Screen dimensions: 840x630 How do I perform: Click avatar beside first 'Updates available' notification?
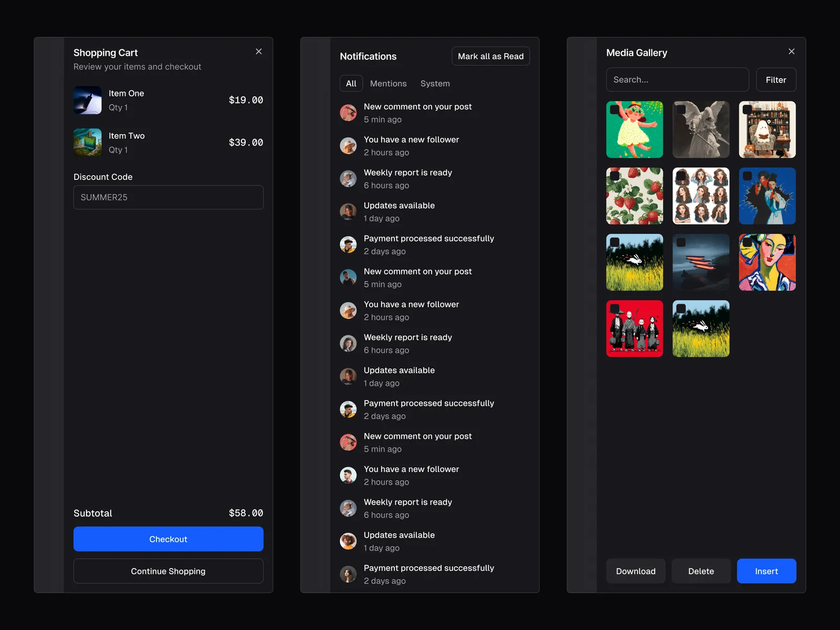(x=348, y=212)
